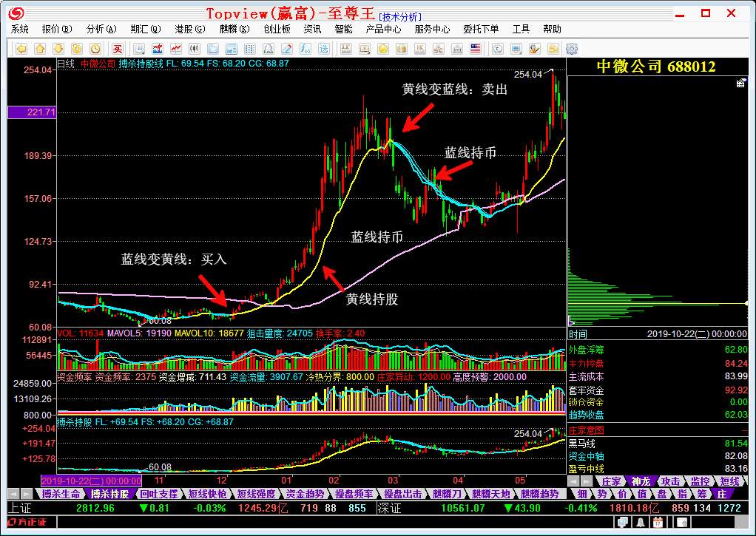Select the 搏杀生命 indicator tab
The width and height of the screenshot is (756, 536).
click(60, 494)
